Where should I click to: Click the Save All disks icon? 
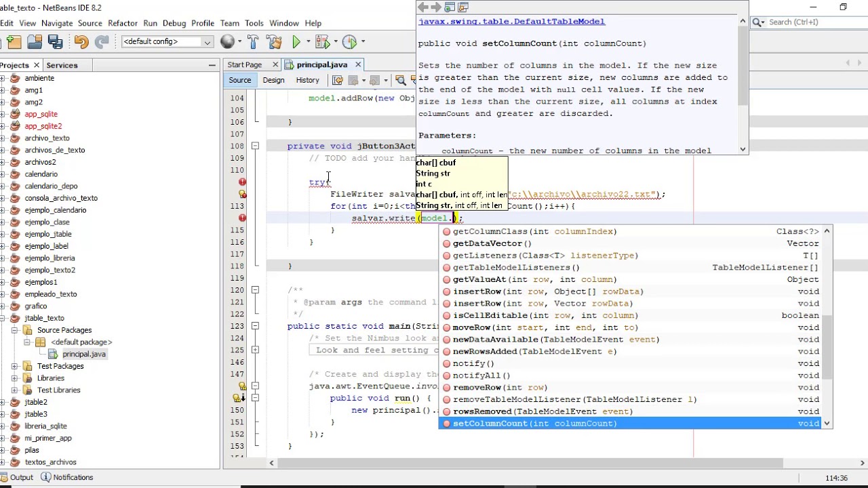tap(56, 42)
